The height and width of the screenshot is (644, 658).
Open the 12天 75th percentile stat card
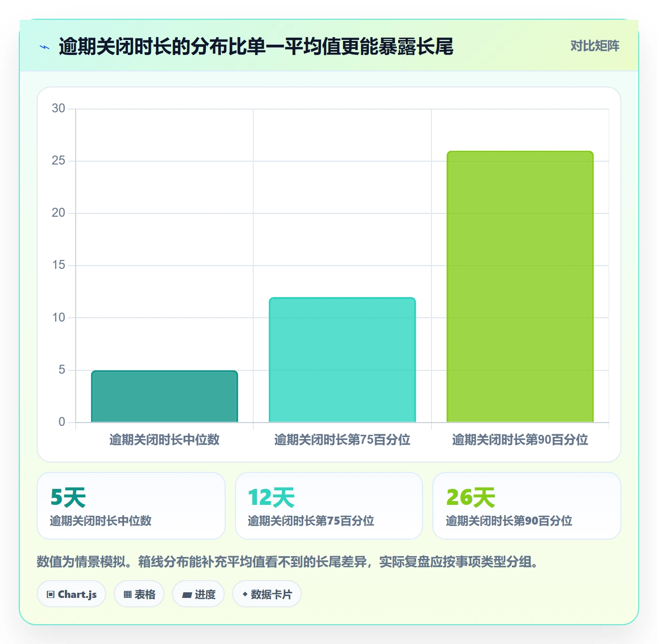[x=329, y=506]
